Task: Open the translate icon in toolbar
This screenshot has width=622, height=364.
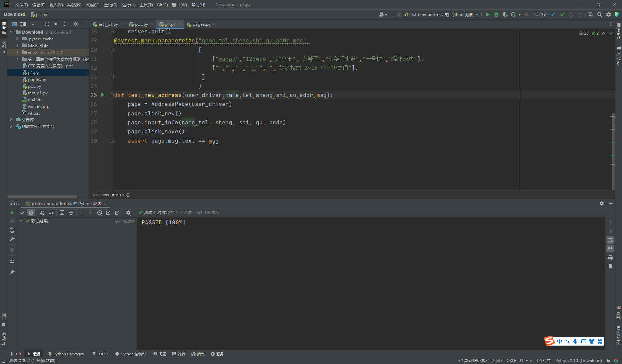Action: pyautogui.click(x=591, y=14)
